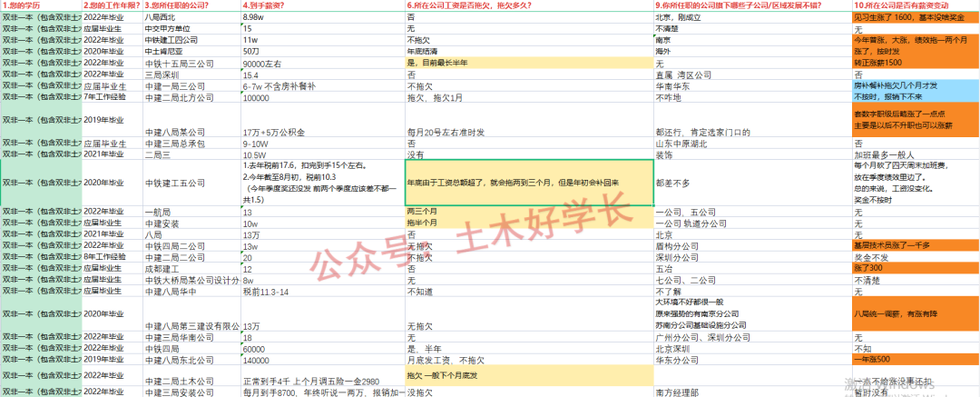Select the region cell '南京'

coord(752,40)
